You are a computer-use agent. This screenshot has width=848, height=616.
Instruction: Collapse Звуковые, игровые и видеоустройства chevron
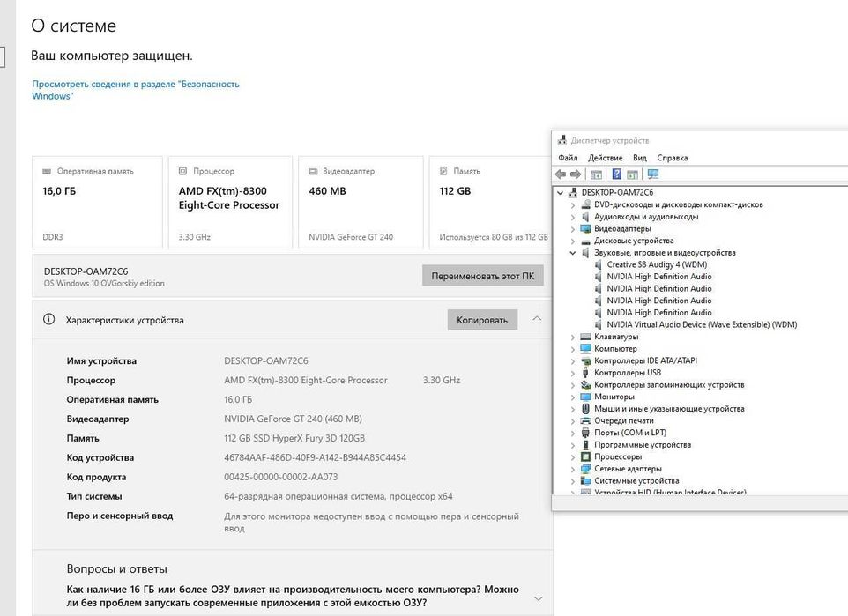(x=573, y=253)
